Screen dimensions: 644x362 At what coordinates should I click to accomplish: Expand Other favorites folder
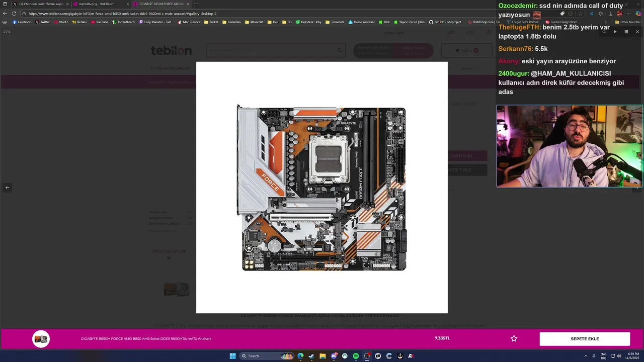pyautogui.click(x=627, y=22)
